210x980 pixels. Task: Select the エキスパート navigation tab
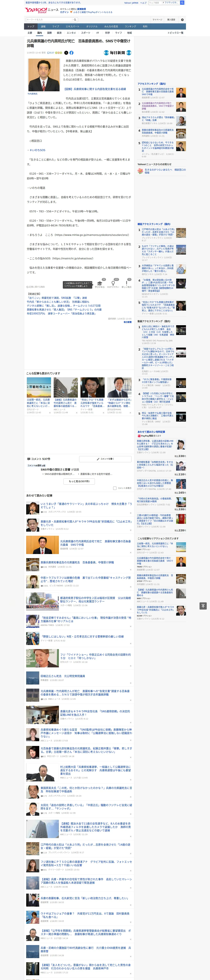pos(72,27)
